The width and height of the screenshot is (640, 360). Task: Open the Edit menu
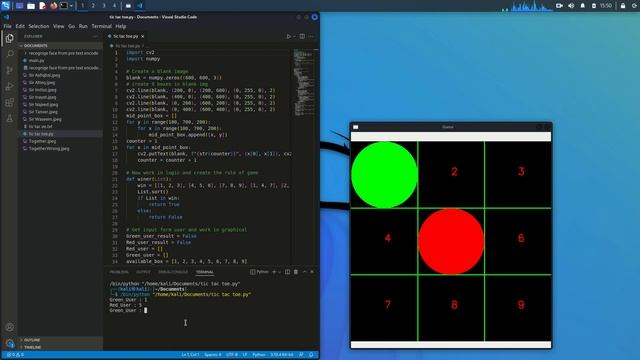(20, 26)
